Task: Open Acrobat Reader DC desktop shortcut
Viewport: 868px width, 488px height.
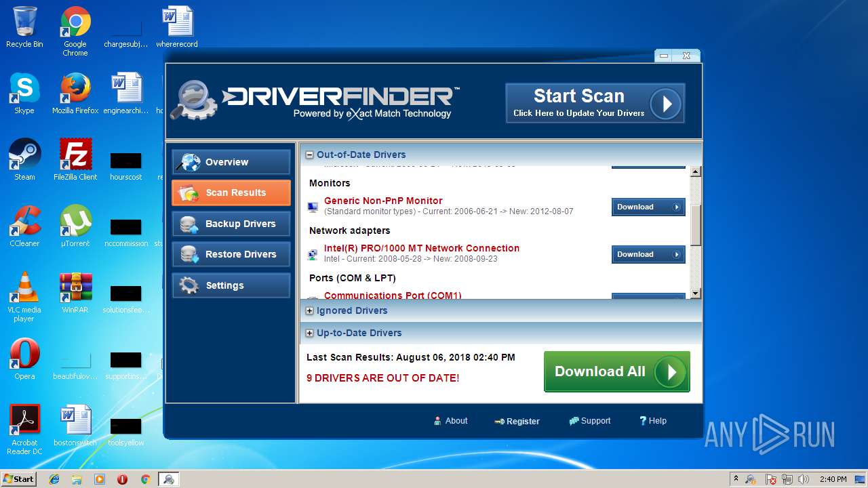Action: (24, 430)
